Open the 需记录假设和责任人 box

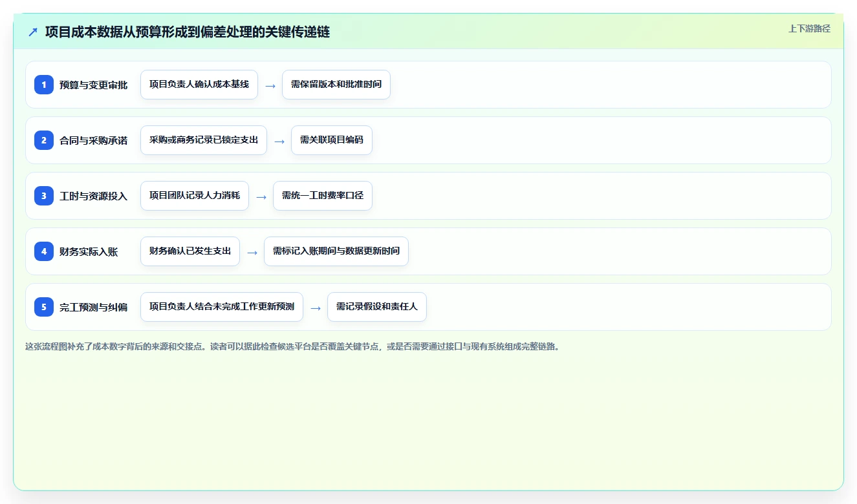click(377, 307)
